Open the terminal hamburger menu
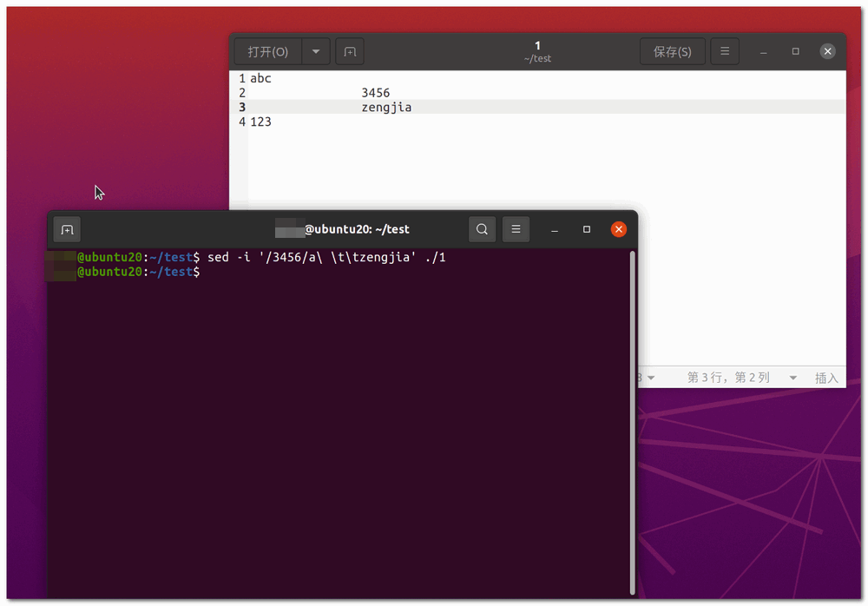 (x=516, y=229)
